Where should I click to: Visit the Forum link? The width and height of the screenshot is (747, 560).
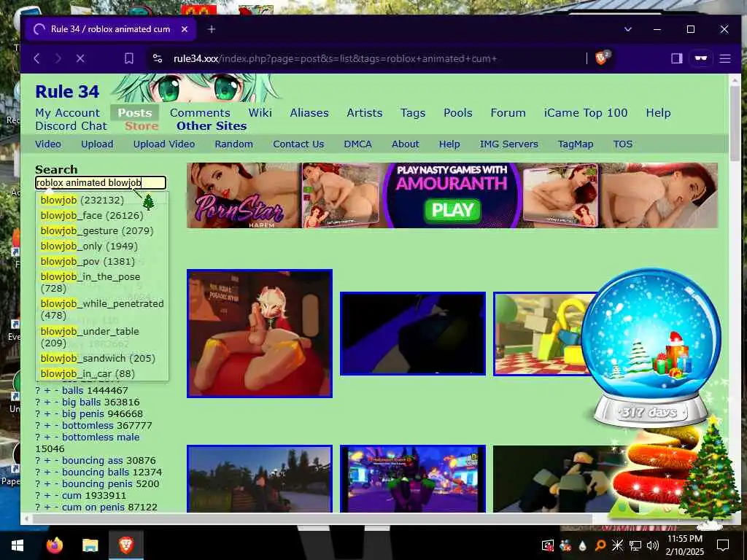pos(508,113)
